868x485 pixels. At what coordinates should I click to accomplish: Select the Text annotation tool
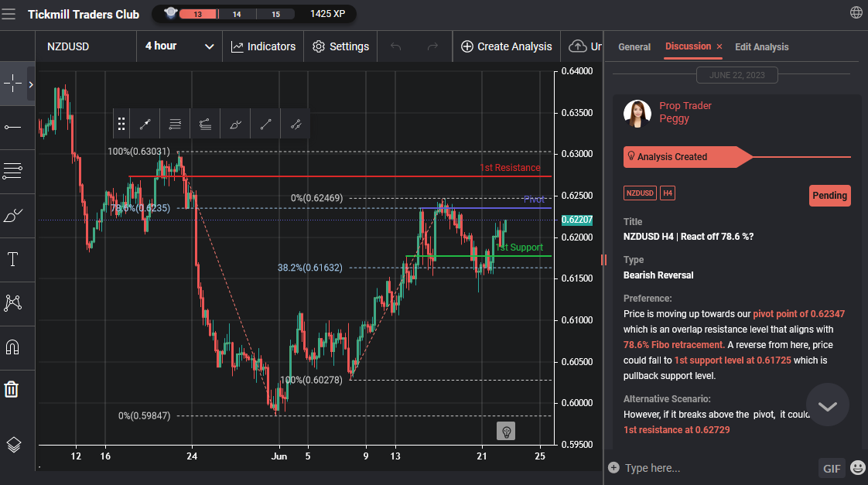pos(12,259)
